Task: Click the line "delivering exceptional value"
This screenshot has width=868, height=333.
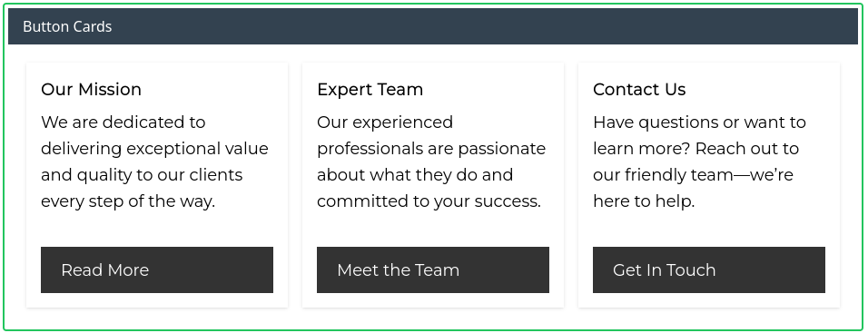Action: click(x=154, y=148)
